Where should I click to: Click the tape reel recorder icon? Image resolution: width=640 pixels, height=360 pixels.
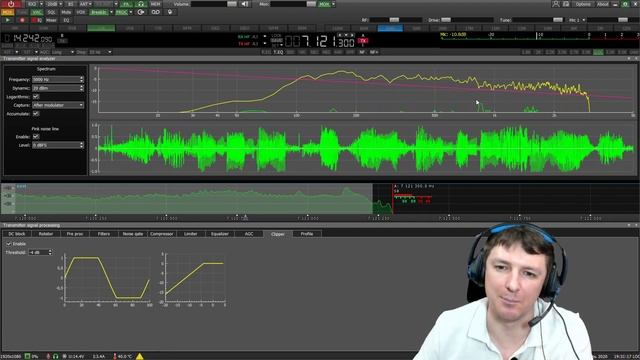[x=156, y=12]
